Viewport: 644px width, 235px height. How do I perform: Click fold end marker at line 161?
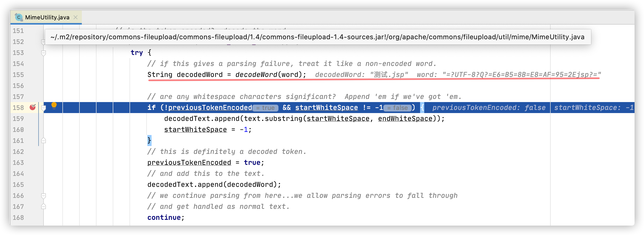pyautogui.click(x=44, y=141)
